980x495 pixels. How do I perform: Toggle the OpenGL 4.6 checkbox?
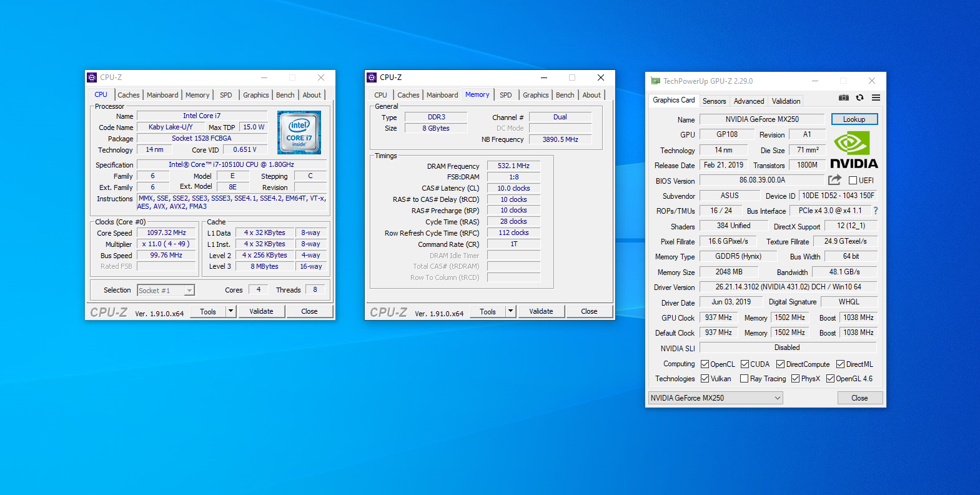pyautogui.click(x=830, y=379)
